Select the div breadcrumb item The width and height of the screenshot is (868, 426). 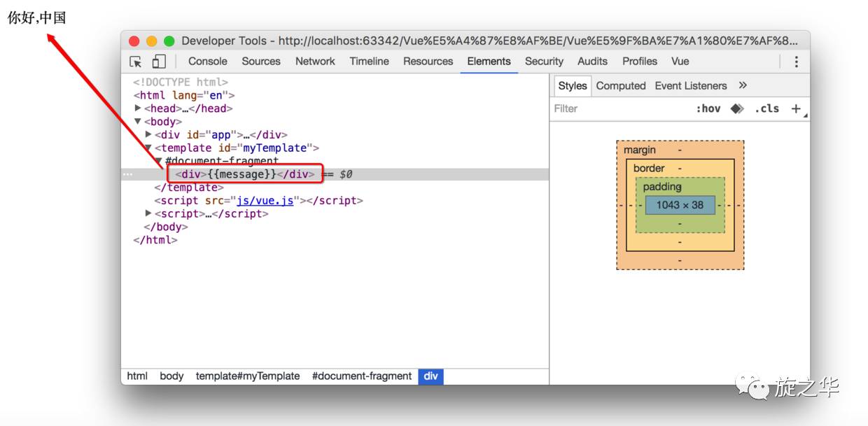pyautogui.click(x=430, y=376)
